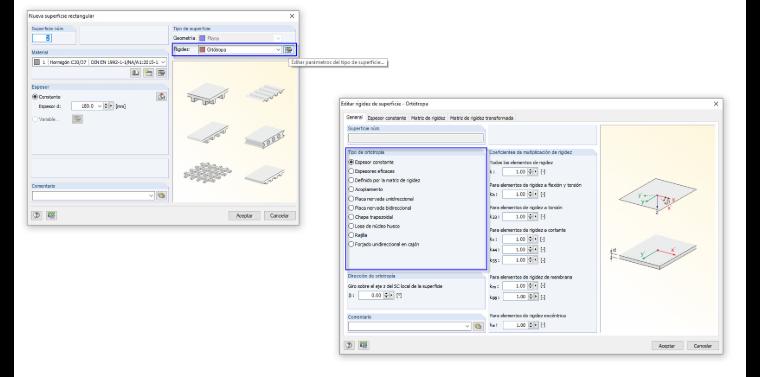Screen dimensions: 760x377
Task: Click Cancelar in Editar rigidez de superficie dialog
Action: pyautogui.click(x=703, y=346)
